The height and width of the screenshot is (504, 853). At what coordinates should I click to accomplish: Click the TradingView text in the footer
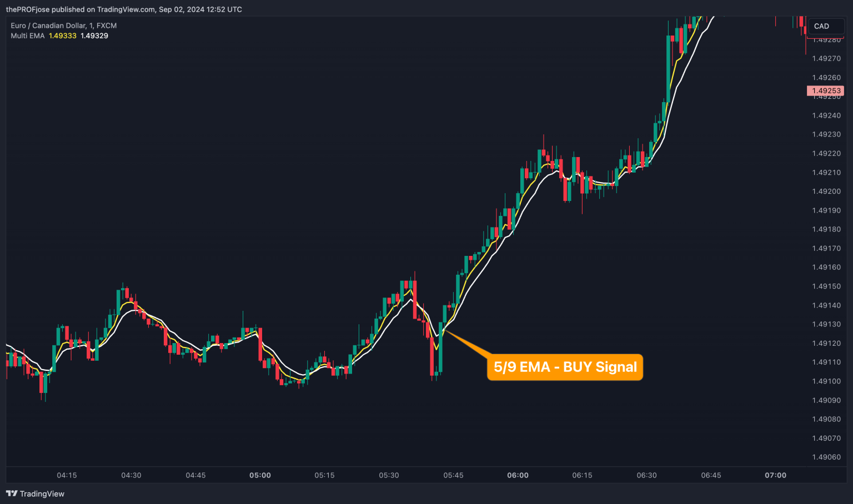pos(42,493)
